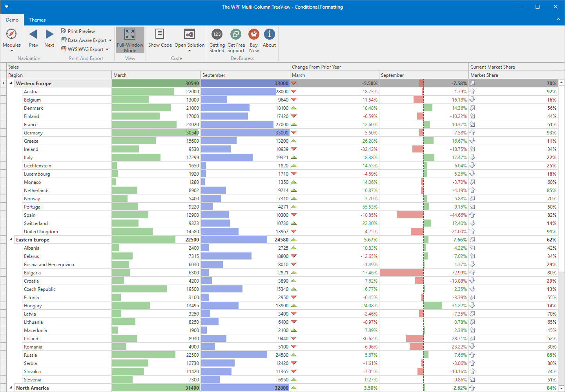The width and height of the screenshot is (565, 392).
Task: Select the Demo tab
Action: [x=12, y=20]
